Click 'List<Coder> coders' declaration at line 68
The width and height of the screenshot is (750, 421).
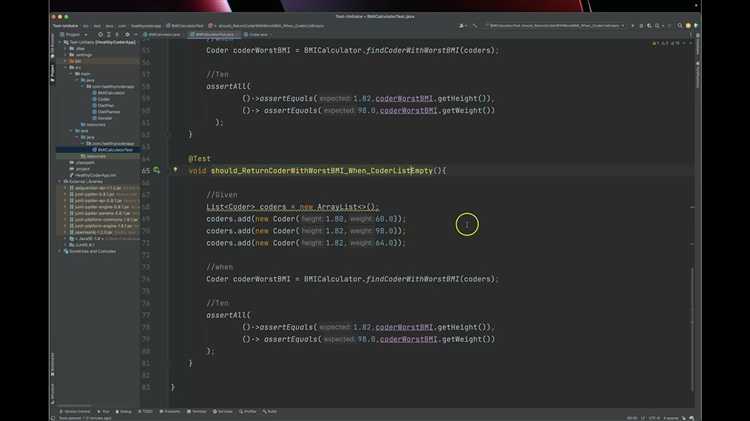pyautogui.click(x=246, y=207)
